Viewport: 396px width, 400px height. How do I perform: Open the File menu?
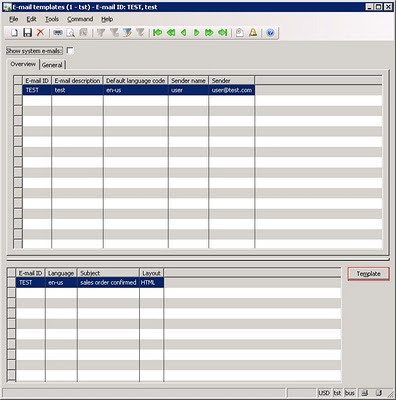click(14, 19)
